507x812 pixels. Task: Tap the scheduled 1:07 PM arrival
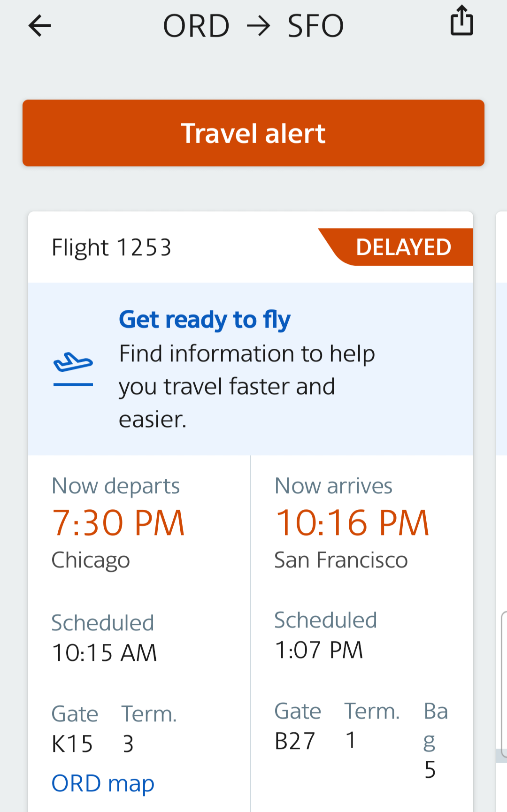tap(319, 650)
